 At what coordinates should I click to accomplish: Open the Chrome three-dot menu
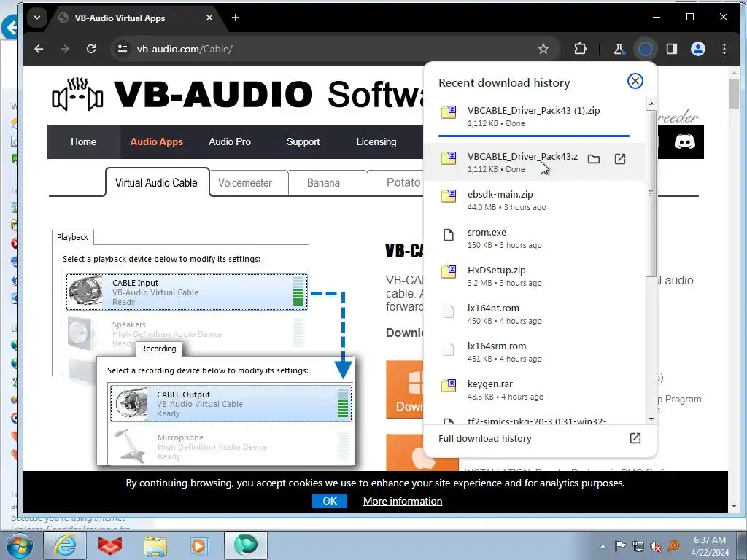pyautogui.click(x=724, y=49)
